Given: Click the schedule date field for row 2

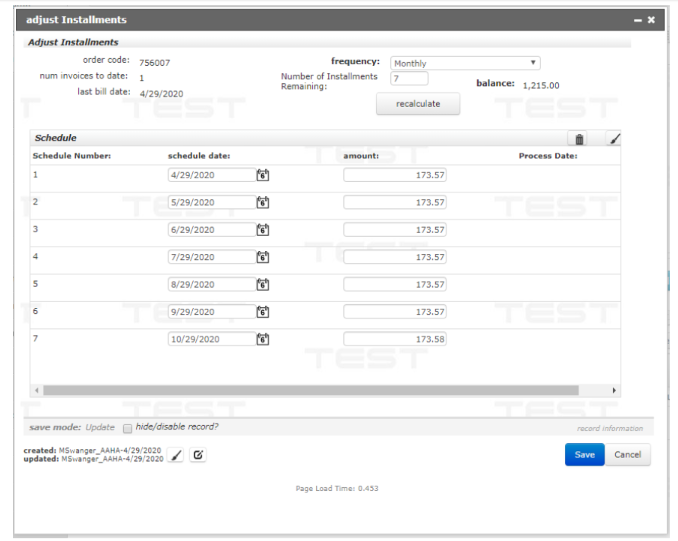Looking at the screenshot, I should pyautogui.click(x=210, y=202).
